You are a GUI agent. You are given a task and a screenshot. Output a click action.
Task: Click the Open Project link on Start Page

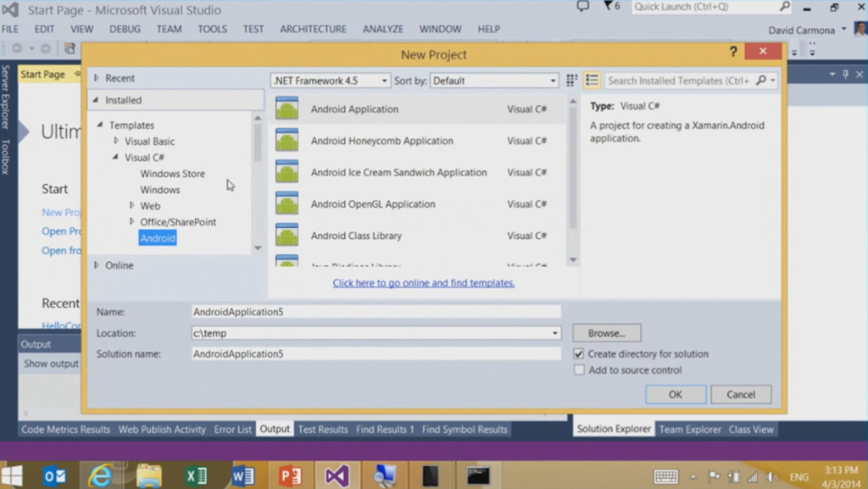(61, 231)
